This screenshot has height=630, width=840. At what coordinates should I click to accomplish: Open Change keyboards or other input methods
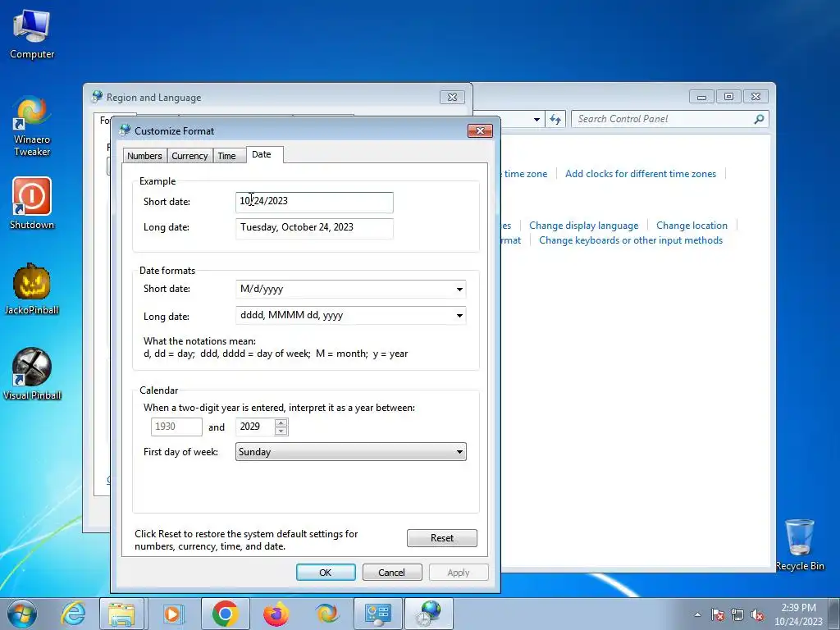click(x=631, y=240)
